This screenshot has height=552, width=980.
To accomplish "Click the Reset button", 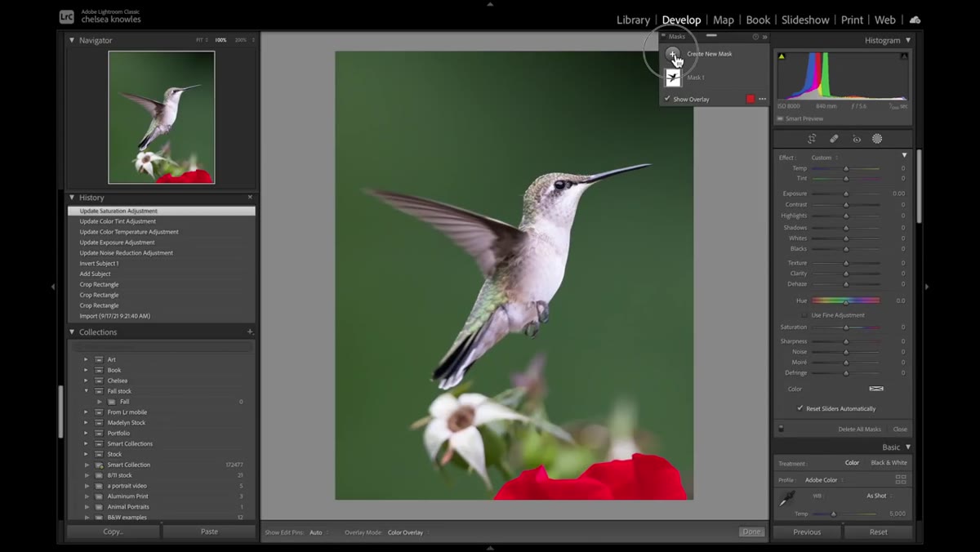I will 878,532.
